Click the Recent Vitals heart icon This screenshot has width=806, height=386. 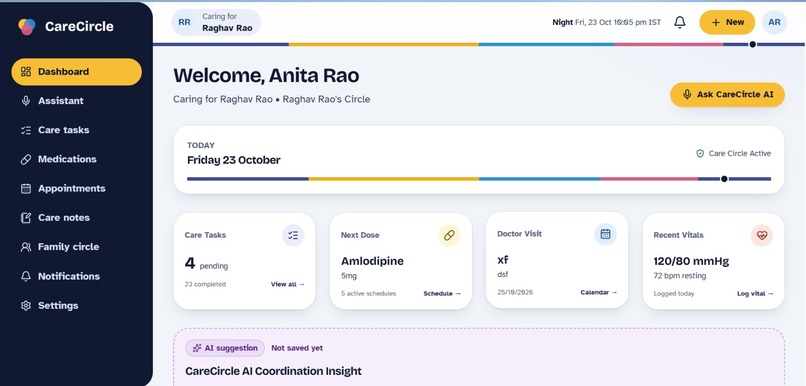click(x=762, y=235)
